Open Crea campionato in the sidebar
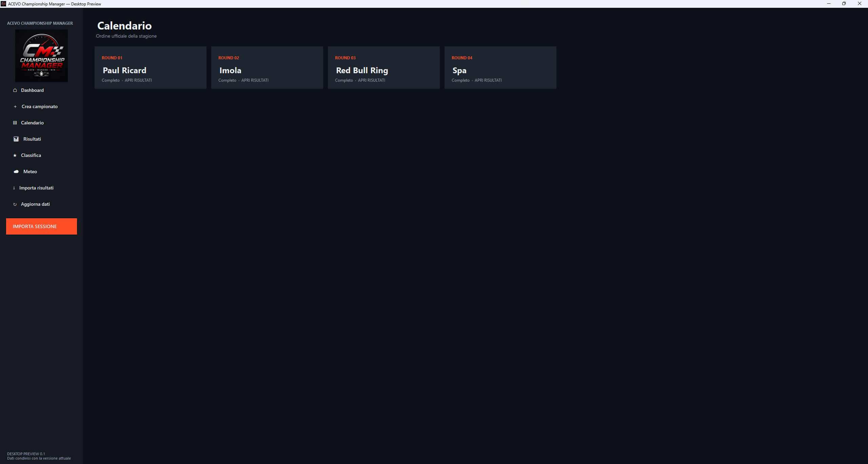 (41, 106)
